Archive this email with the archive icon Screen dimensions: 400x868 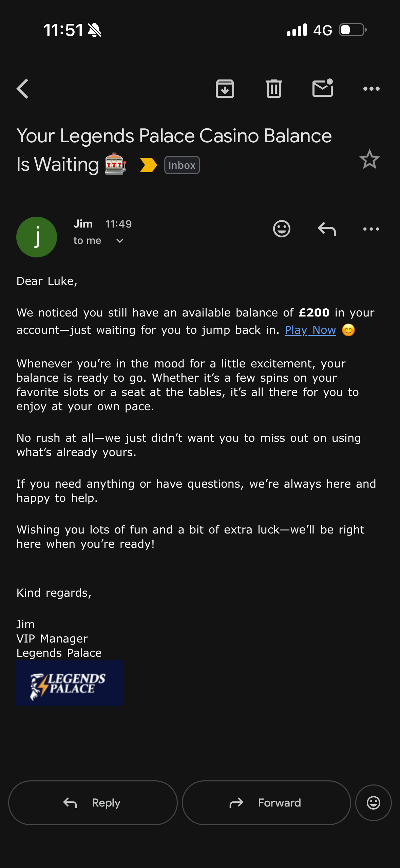(x=225, y=89)
